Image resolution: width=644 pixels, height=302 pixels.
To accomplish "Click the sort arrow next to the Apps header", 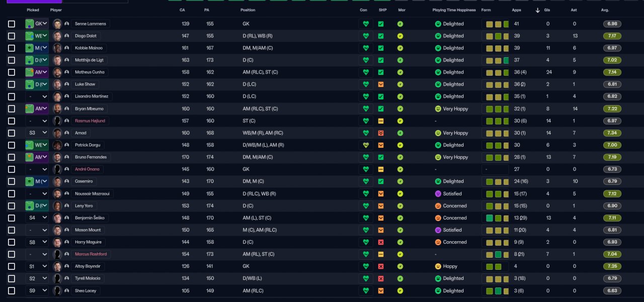I will tap(538, 10).
